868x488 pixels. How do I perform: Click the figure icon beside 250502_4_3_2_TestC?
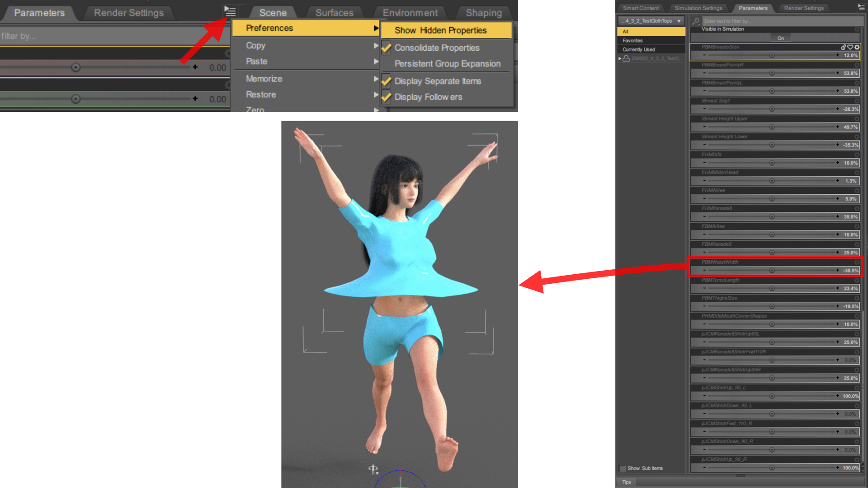pos(626,58)
